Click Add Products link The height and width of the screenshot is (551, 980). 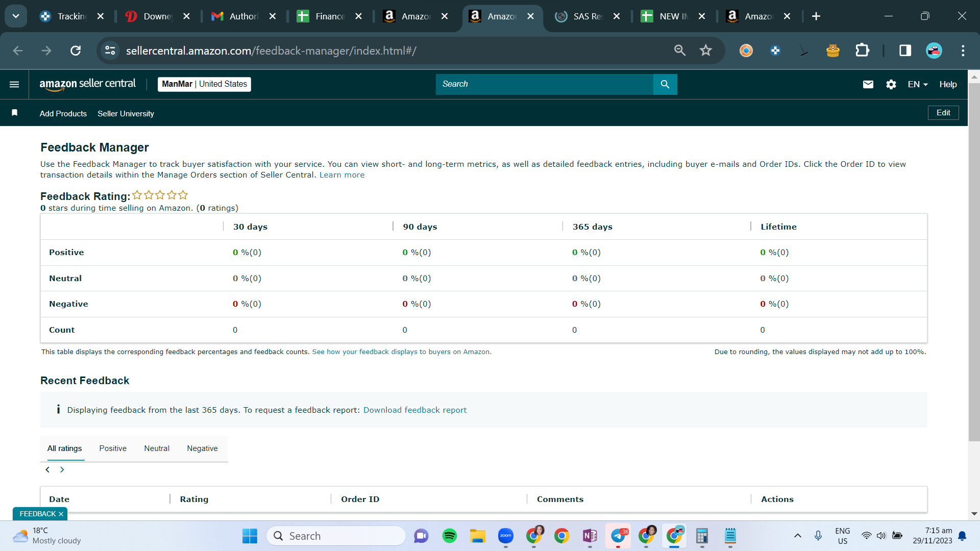click(x=63, y=114)
